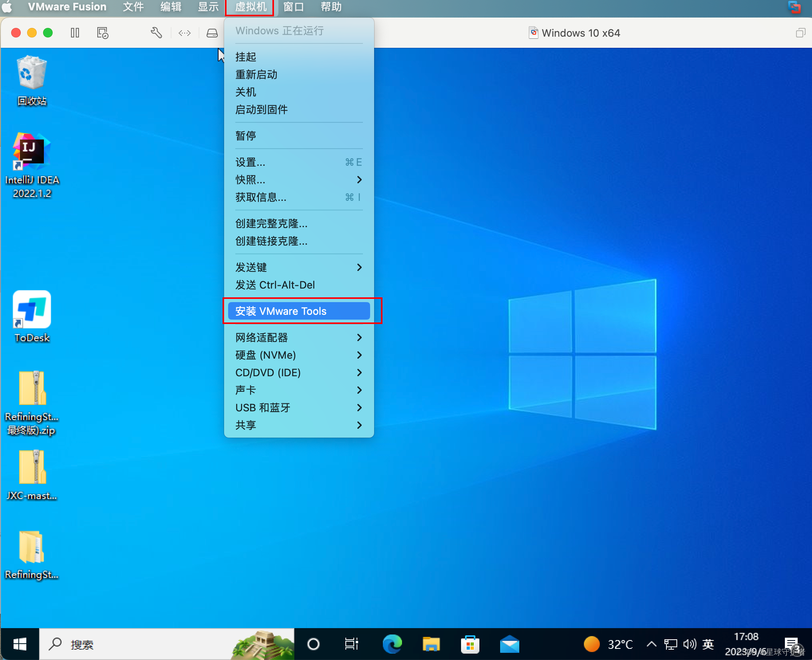Open 设置... menu item
Screen dimensions: 812x660
299,162
